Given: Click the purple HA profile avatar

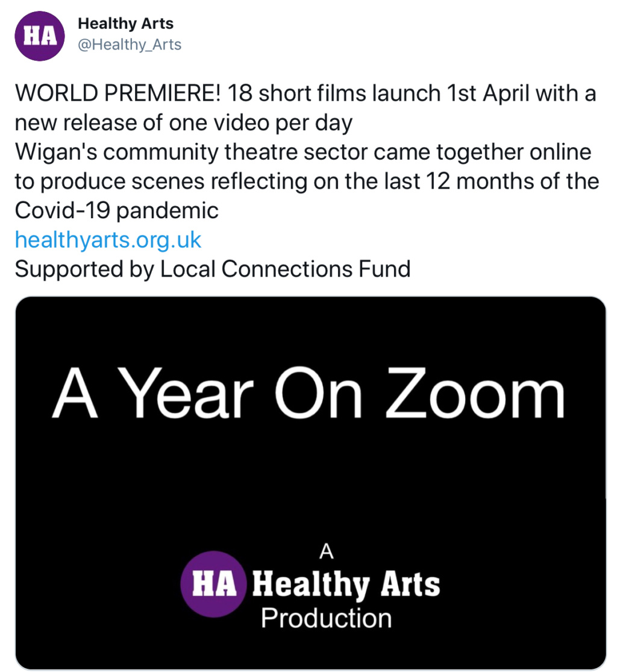Looking at the screenshot, I should [x=39, y=36].
